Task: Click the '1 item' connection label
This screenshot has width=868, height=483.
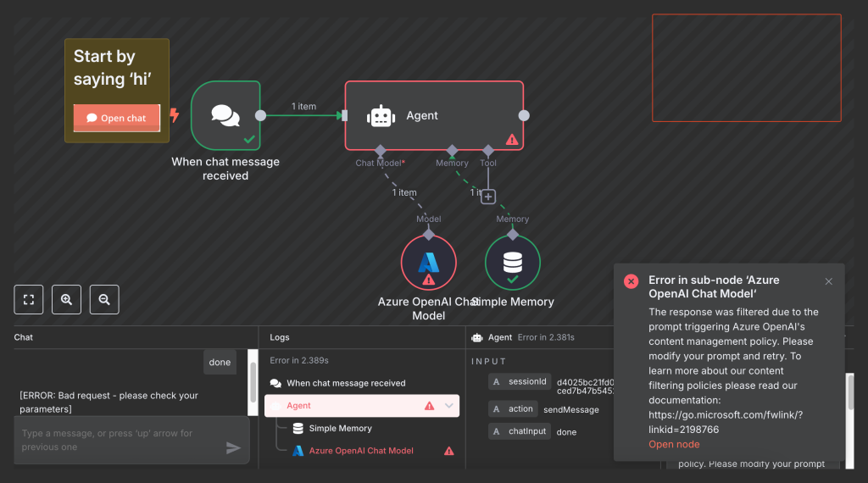Action: 304,106
